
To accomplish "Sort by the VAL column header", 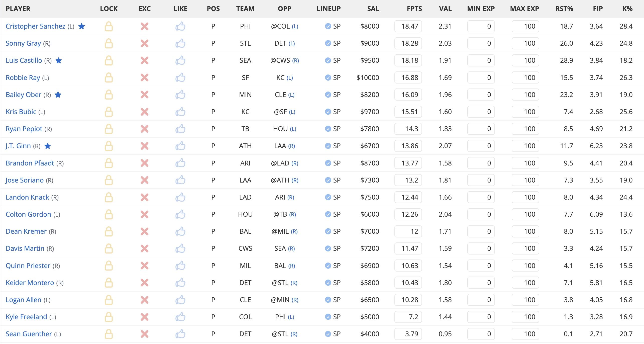I will (x=445, y=9).
